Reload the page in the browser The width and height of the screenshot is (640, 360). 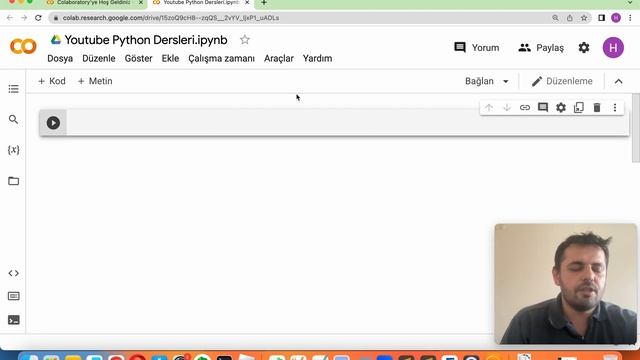coord(38,18)
